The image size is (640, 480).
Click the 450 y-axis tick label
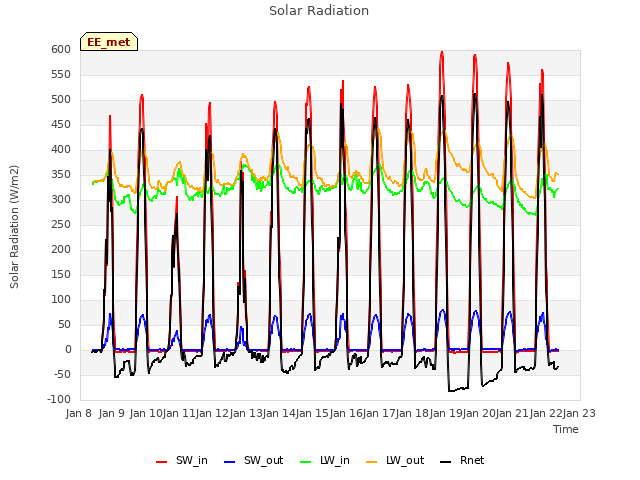[x=61, y=124]
